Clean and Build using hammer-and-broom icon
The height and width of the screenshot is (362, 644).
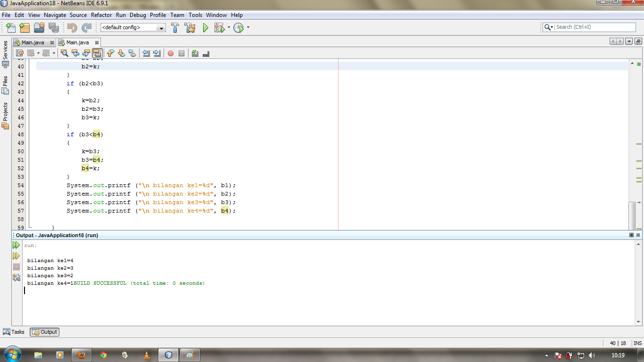click(x=190, y=28)
